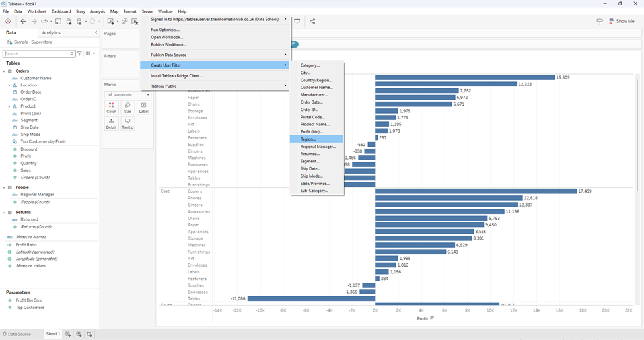This screenshot has height=340, width=644.
Task: Open the Server menu
Action: (147, 11)
